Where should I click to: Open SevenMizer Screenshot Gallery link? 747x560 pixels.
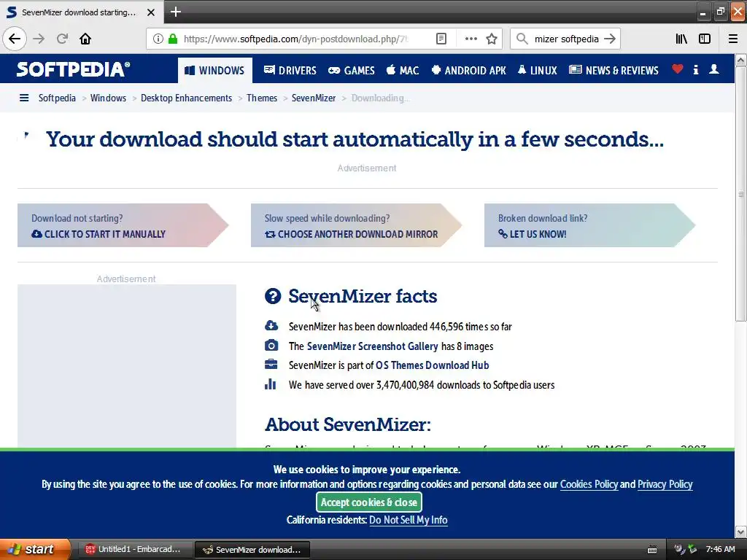click(373, 346)
